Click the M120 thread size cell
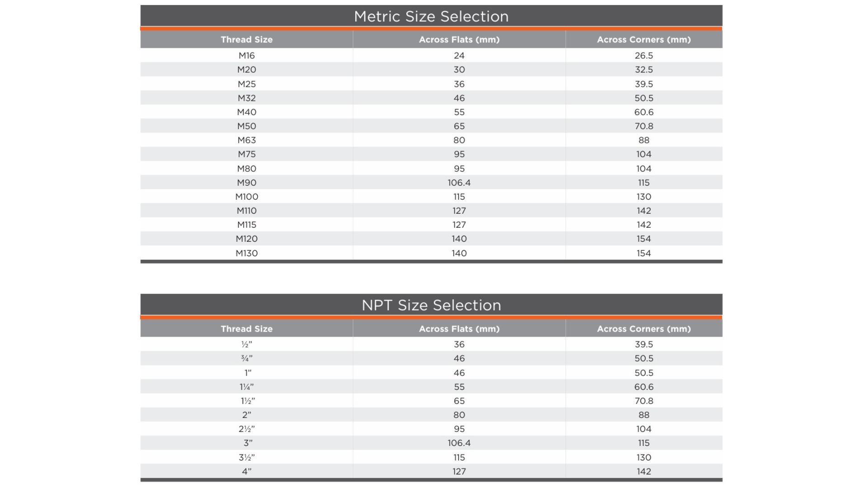Viewport: 868px width, 488px height. [x=246, y=239]
